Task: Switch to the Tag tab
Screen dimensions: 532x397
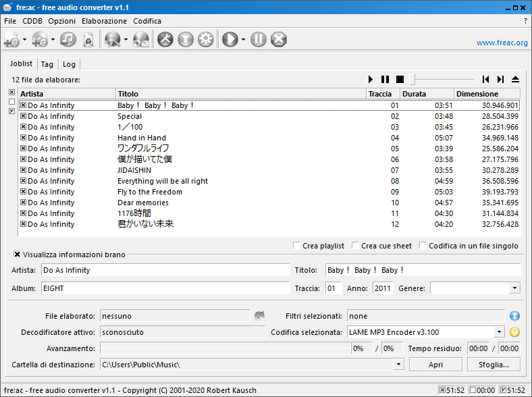Action: 47,64
